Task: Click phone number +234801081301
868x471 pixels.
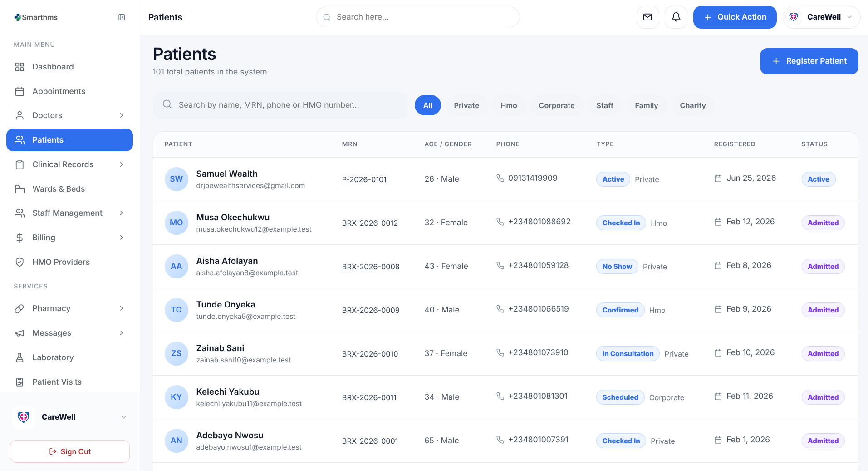Action: [538, 396]
